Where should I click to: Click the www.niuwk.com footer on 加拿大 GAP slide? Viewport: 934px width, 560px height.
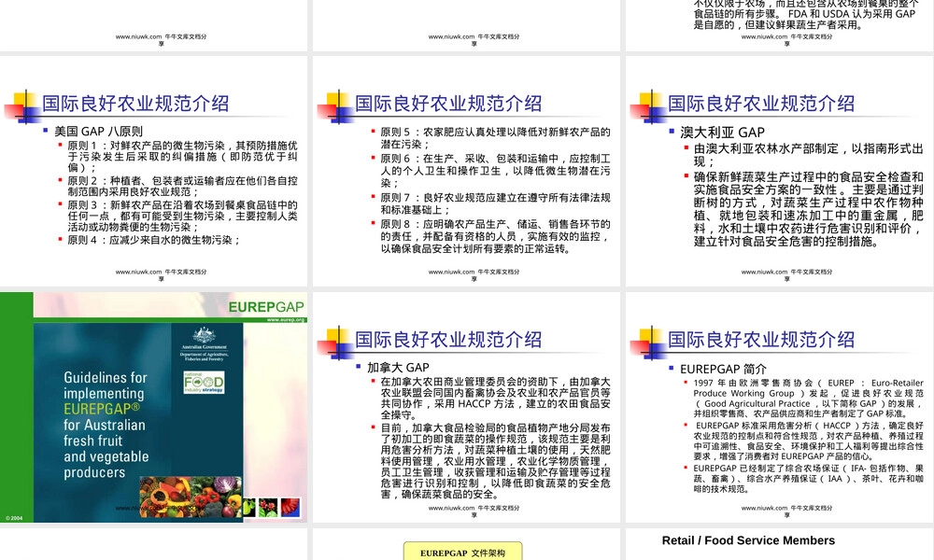pyautogui.click(x=474, y=511)
